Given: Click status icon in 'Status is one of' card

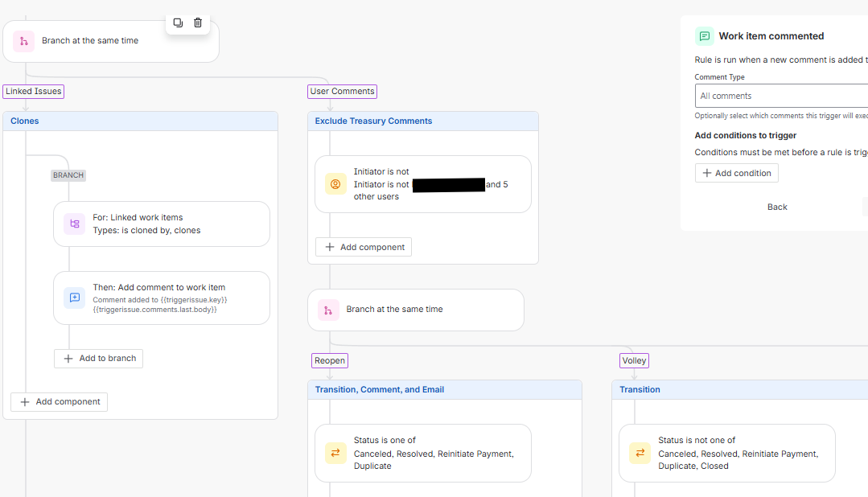Looking at the screenshot, I should click(x=335, y=453).
